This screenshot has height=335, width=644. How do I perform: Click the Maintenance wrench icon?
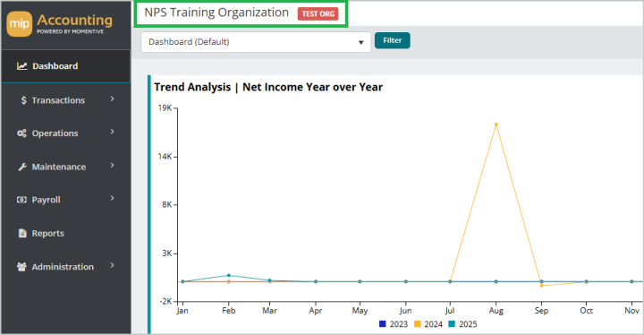[x=22, y=167]
